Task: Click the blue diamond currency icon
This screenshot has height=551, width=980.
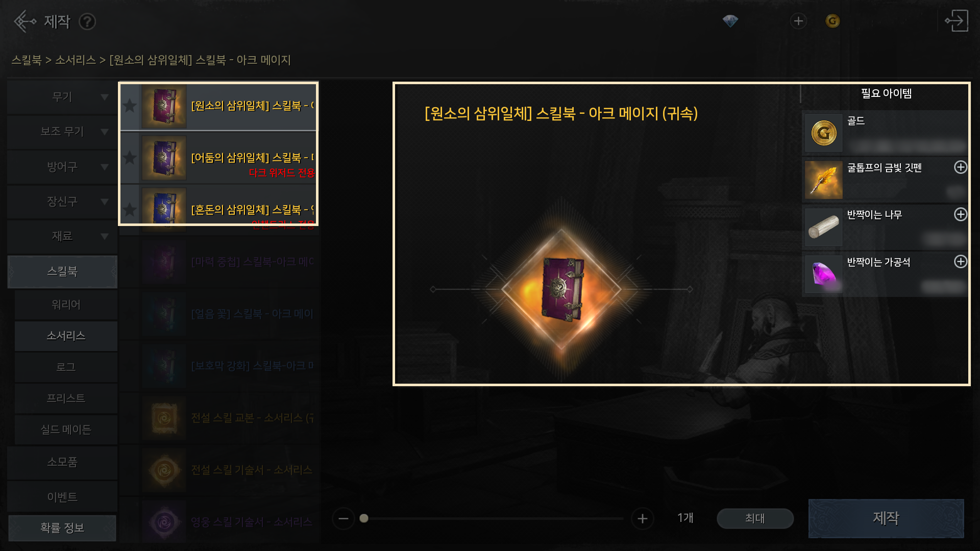Action: click(730, 21)
